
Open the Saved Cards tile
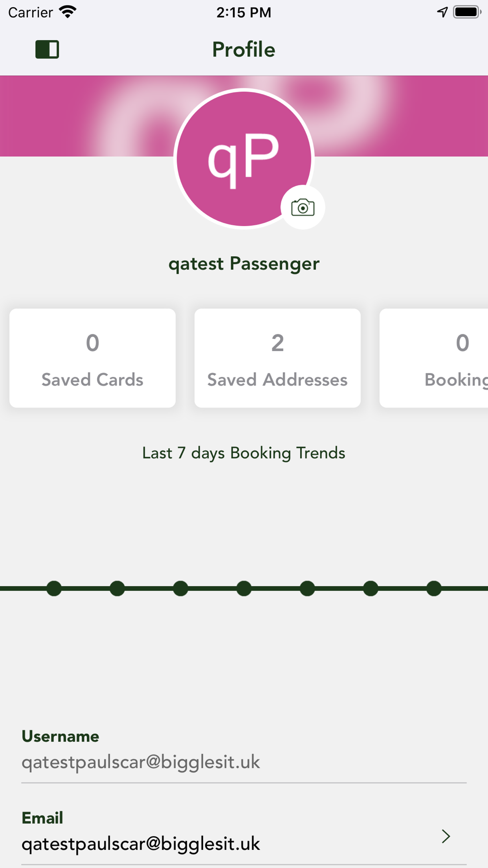(92, 358)
